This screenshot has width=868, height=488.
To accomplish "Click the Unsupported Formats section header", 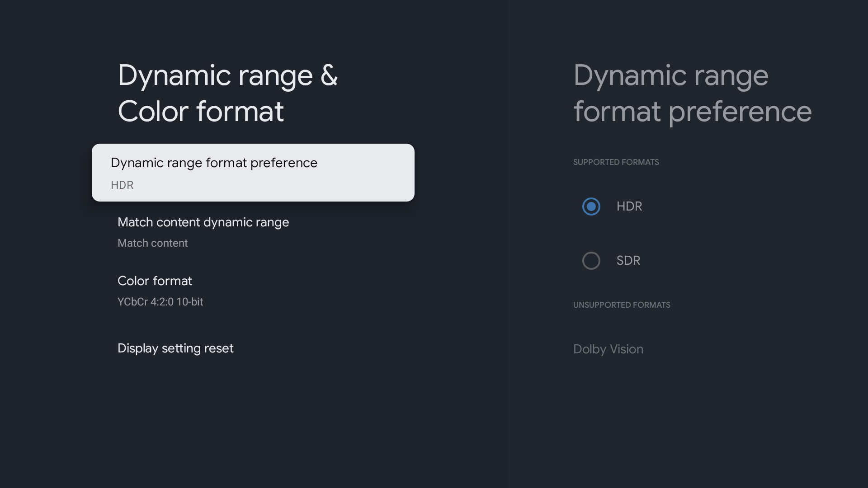I will tap(621, 305).
